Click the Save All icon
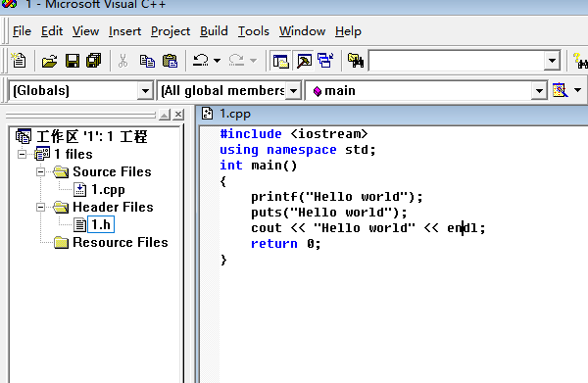Viewport: 588px width, 383px height. point(94,61)
